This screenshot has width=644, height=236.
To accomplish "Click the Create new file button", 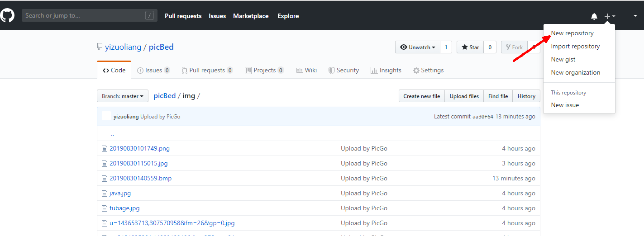I will pyautogui.click(x=421, y=96).
